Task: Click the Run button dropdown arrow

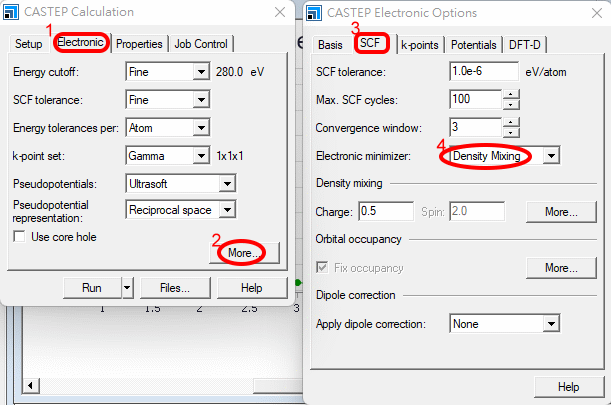Action: [x=127, y=288]
